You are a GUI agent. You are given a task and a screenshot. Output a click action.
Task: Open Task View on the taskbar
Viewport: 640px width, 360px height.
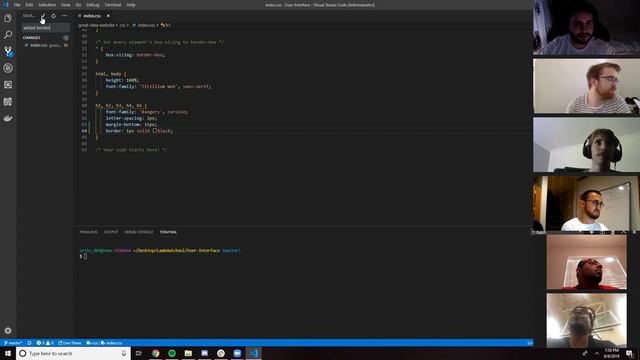(139, 353)
